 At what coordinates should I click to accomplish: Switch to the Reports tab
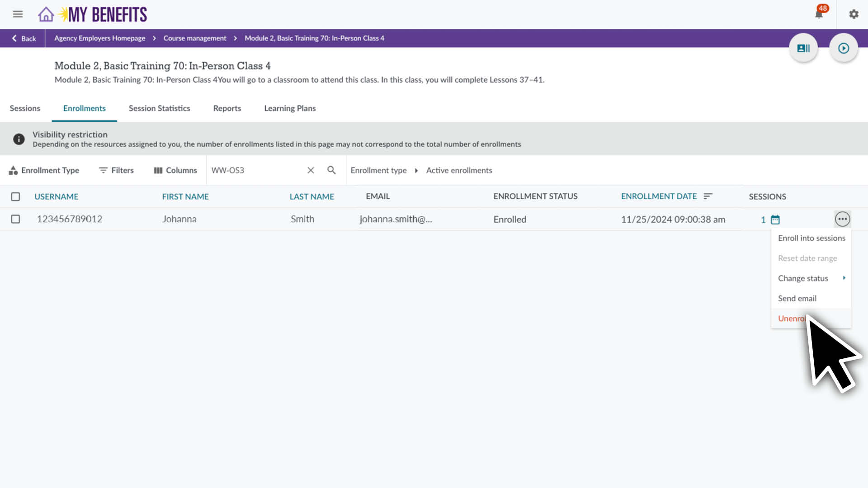point(227,108)
